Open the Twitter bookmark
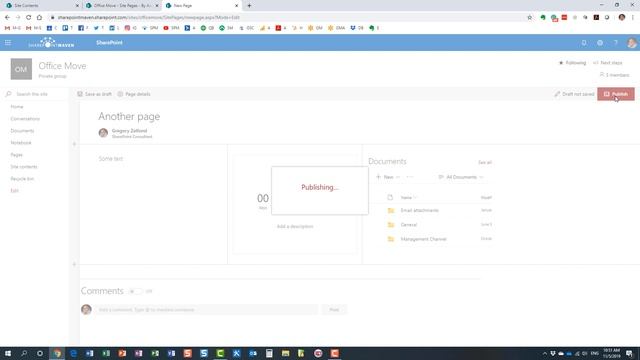Image resolution: width=640 pixels, height=360 pixels. (99, 28)
